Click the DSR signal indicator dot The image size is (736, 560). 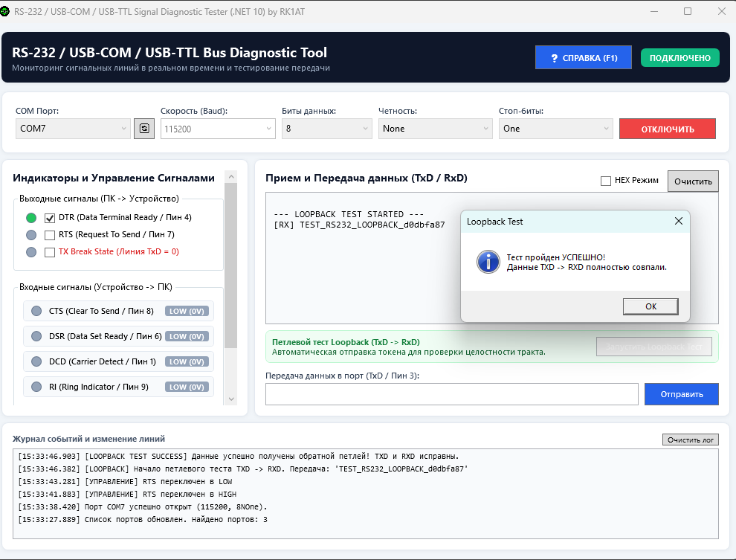[x=36, y=336]
